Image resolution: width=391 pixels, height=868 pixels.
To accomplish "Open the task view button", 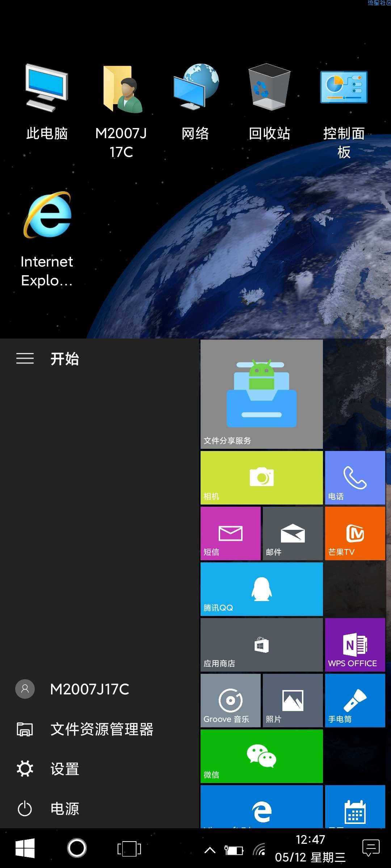I will point(129,848).
